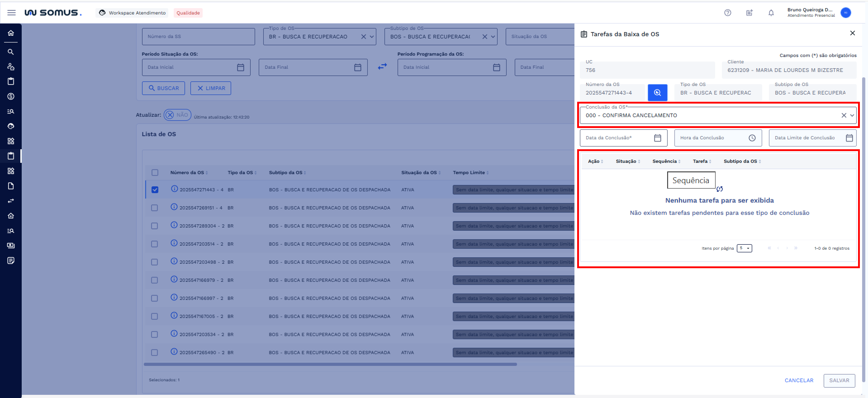Sort by Tipo da OS column header

tap(242, 173)
